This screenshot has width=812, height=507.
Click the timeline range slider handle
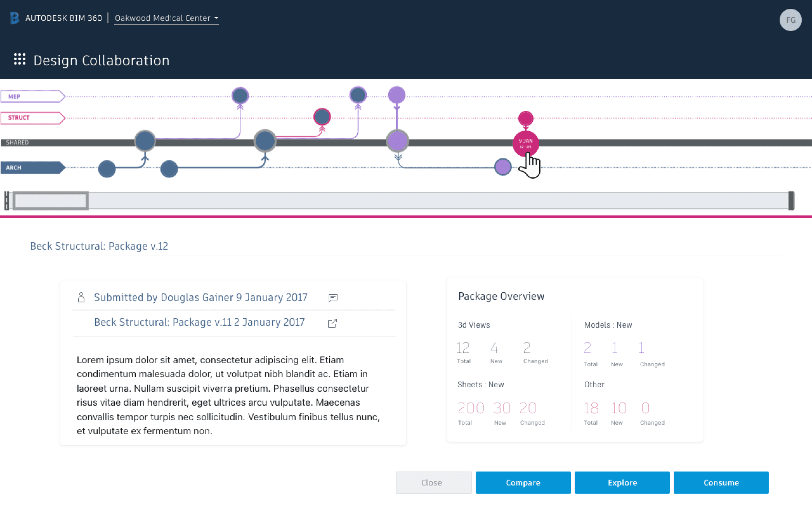pos(50,201)
